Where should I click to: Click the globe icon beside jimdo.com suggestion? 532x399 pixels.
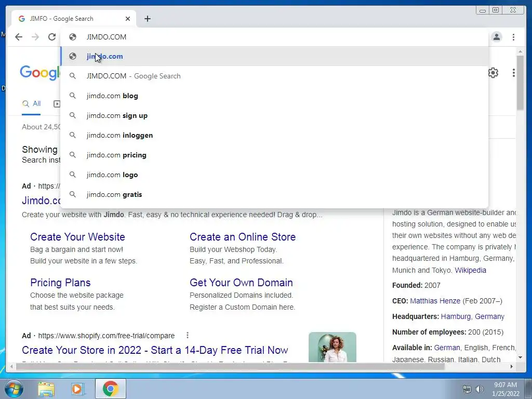[73, 56]
